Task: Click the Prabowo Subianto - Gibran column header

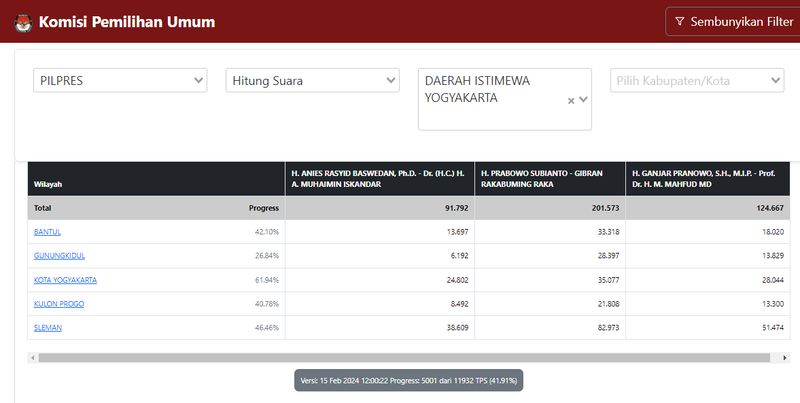Action: coord(550,179)
